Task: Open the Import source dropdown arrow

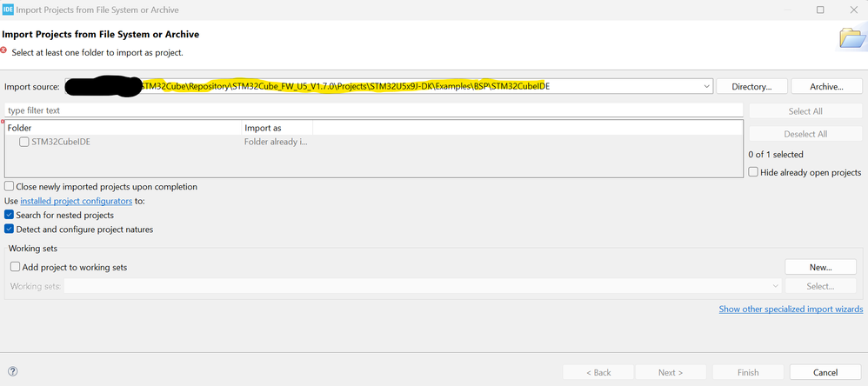Action: pyautogui.click(x=706, y=86)
